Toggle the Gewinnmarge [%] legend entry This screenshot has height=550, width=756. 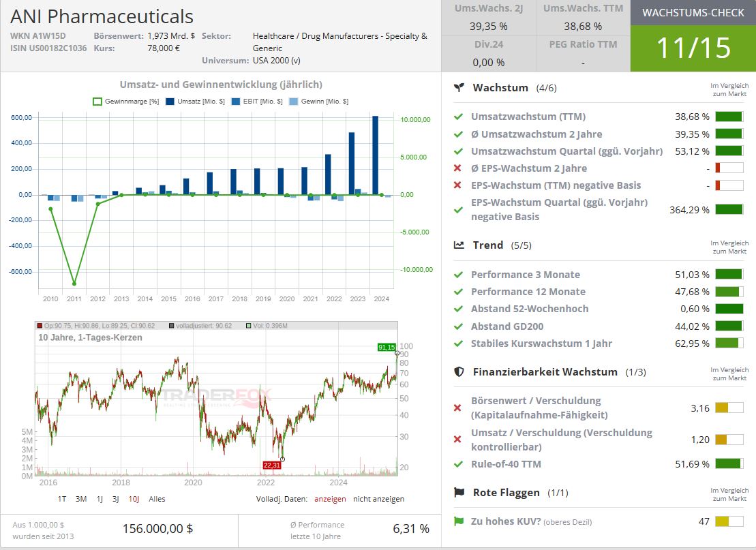(x=126, y=102)
